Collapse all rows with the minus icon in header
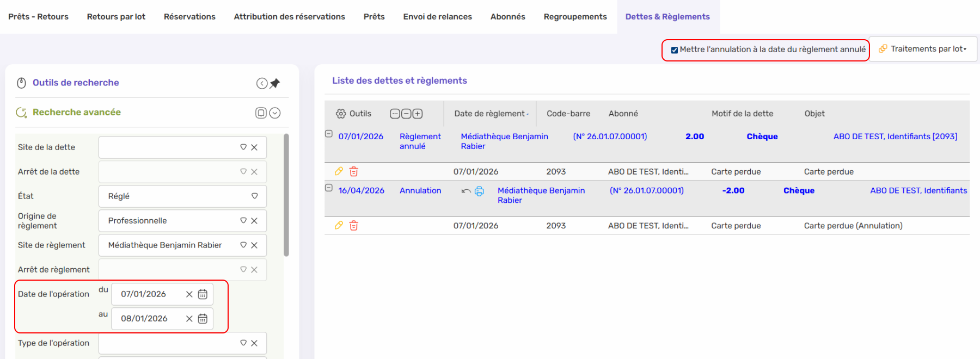Image resolution: width=980 pixels, height=359 pixels. (x=406, y=114)
